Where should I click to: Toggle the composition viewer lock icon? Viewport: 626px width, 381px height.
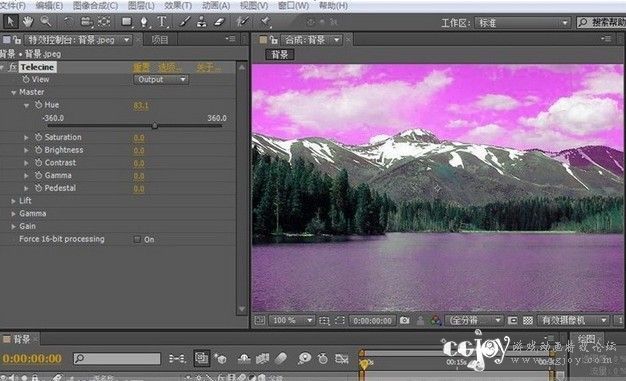273,40
